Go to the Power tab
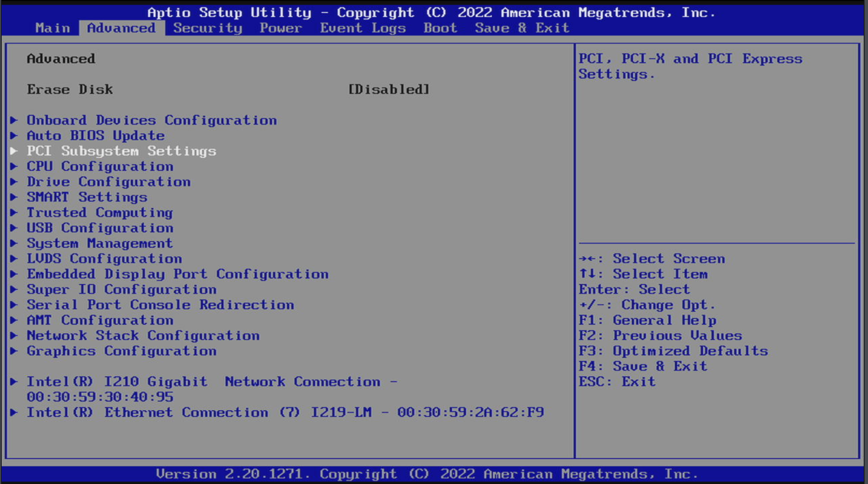Viewport: 868px width, 484px height. [x=281, y=28]
